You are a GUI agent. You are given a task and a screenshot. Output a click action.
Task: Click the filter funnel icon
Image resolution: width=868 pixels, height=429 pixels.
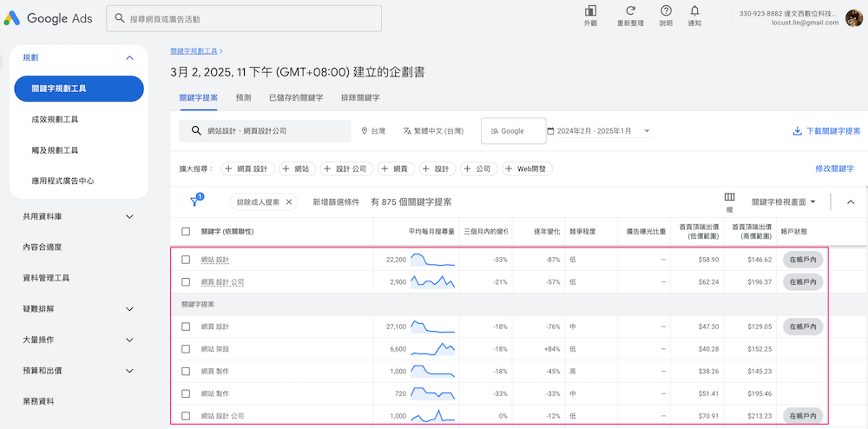[196, 201]
